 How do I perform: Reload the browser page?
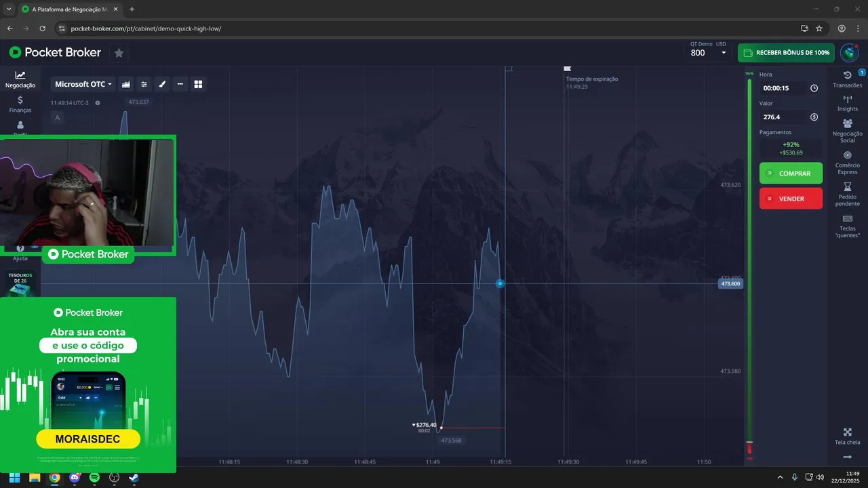tap(42, 28)
